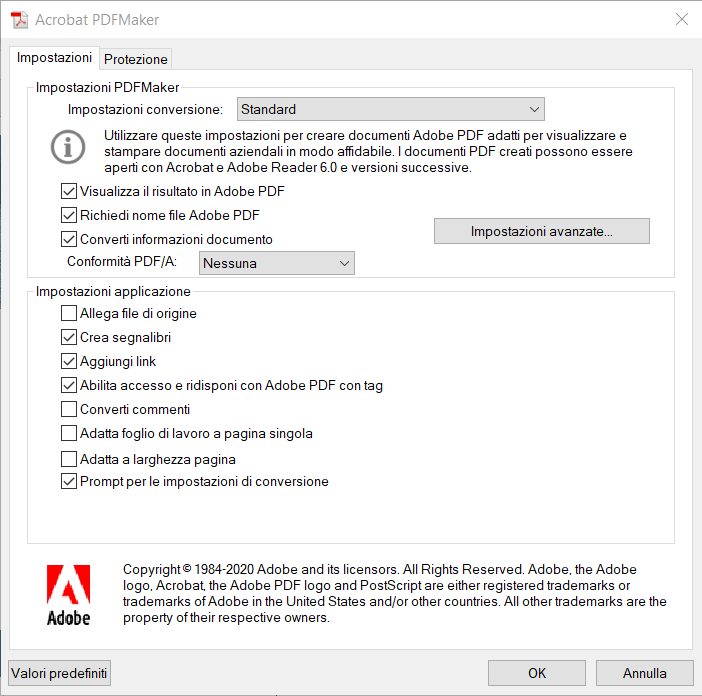Disable Visualizza il risultato in Adobe PDF
The width and height of the screenshot is (702, 696).
[69, 191]
